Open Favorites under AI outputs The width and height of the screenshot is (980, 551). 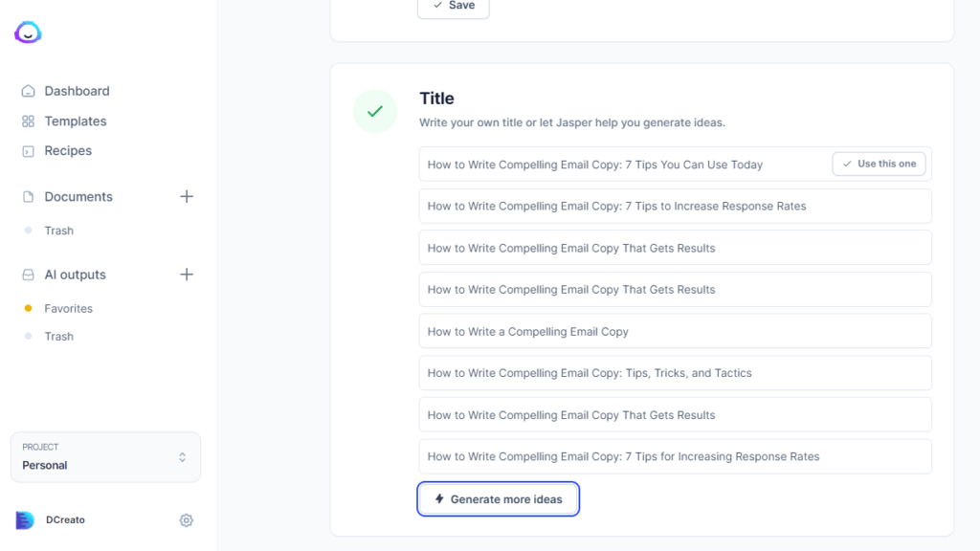click(68, 309)
